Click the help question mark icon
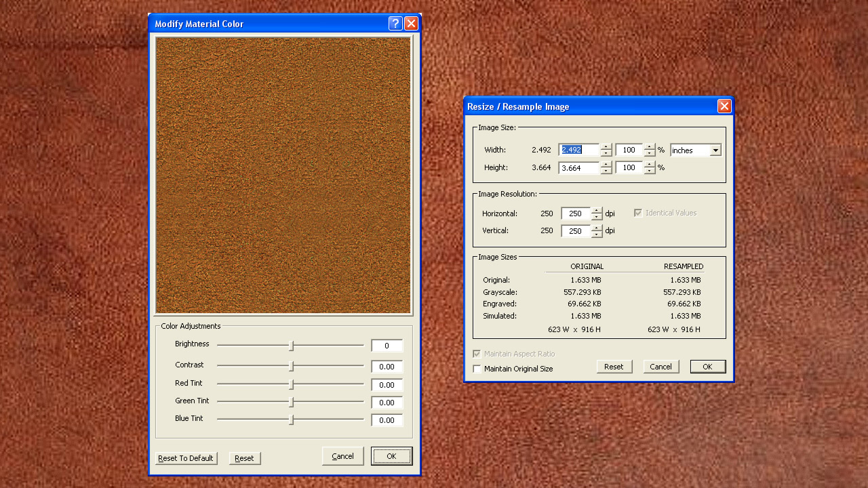868x488 pixels. pyautogui.click(x=395, y=24)
